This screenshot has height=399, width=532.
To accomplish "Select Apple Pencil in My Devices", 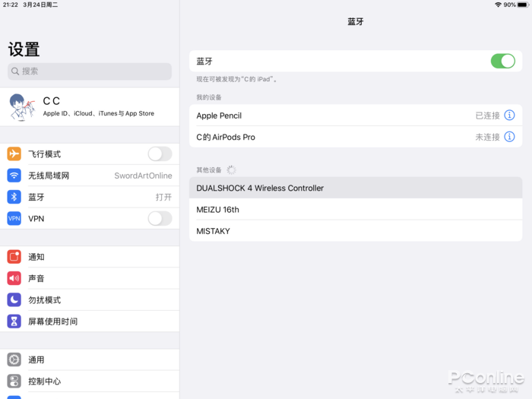I will pos(356,116).
